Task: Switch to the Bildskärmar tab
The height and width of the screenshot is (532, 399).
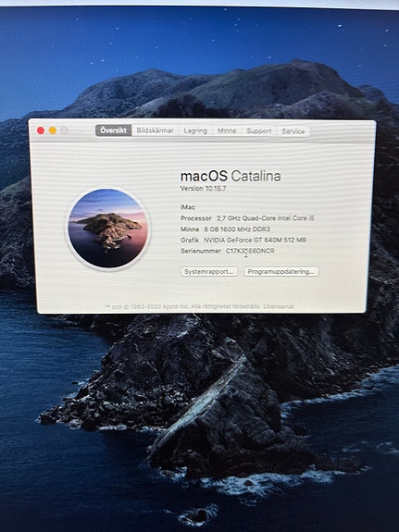Action: (x=156, y=130)
